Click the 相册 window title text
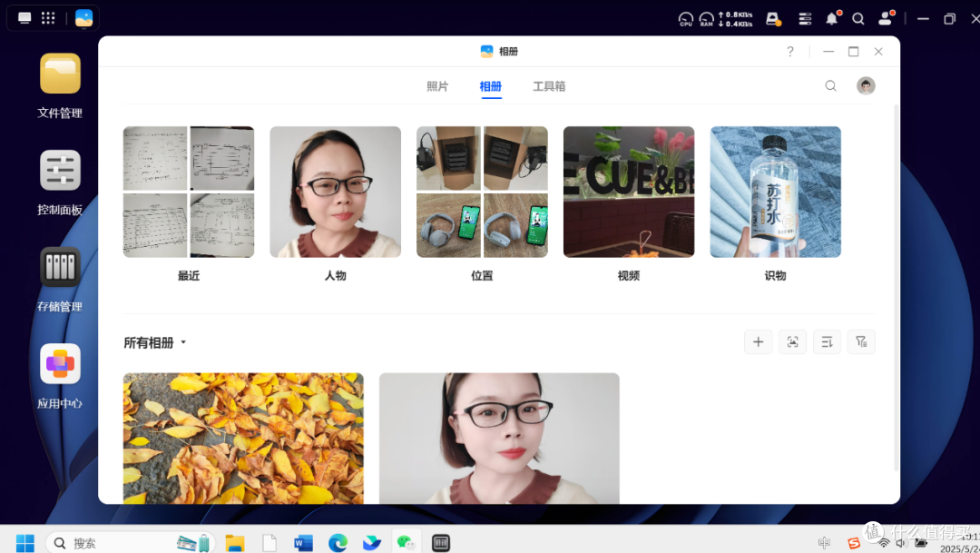 pyautogui.click(x=509, y=51)
